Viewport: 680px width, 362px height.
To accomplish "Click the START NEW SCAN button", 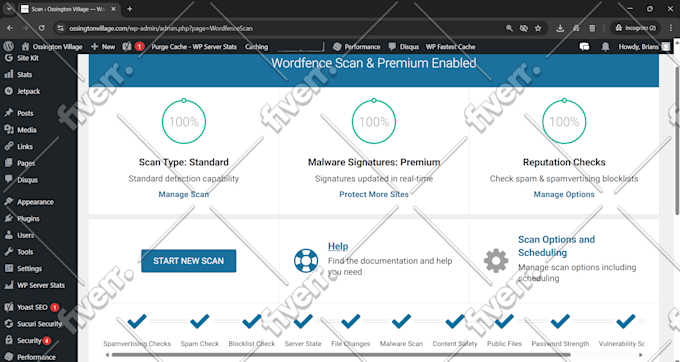I will 189,261.
